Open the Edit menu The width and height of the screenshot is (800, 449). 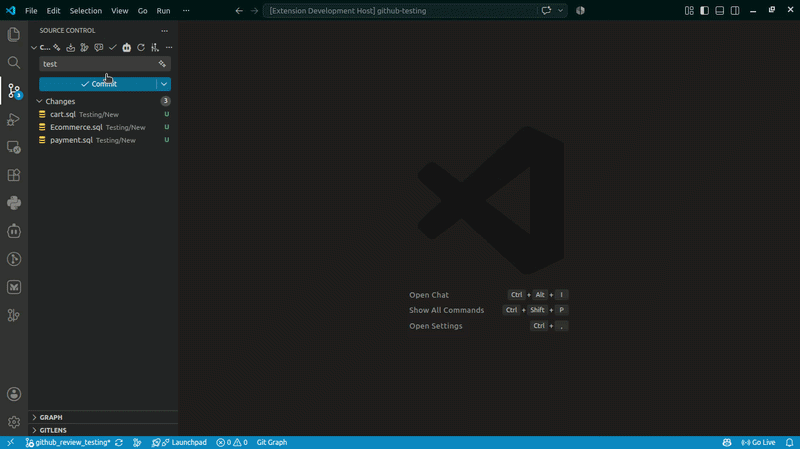(53, 10)
